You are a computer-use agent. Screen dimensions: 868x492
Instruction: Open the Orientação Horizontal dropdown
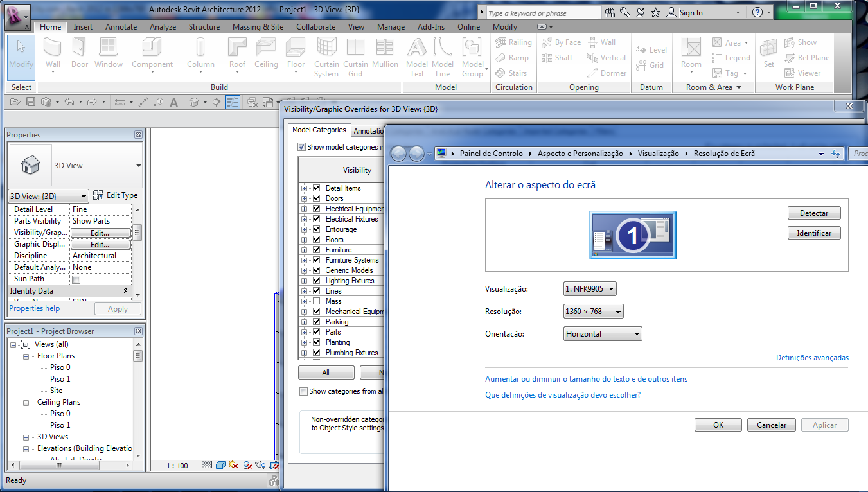pos(603,334)
